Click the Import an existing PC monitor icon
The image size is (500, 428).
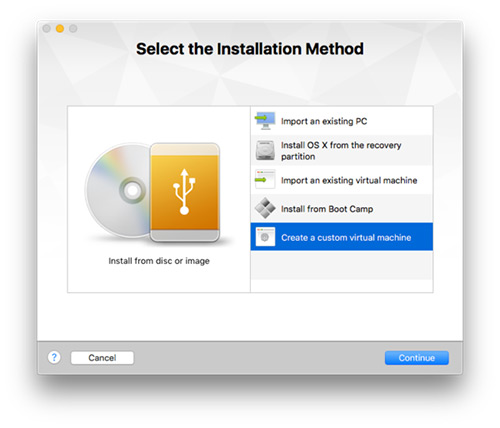[265, 121]
